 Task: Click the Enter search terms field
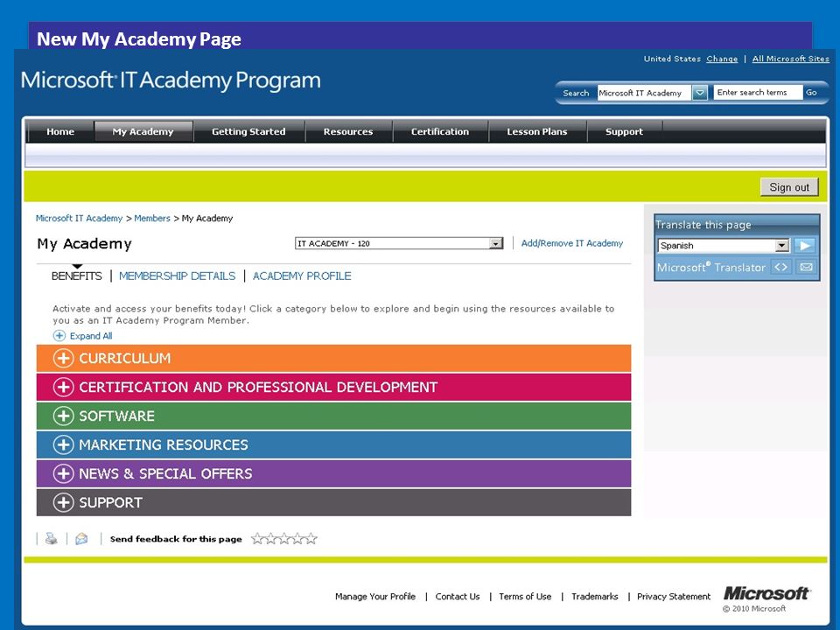point(758,93)
